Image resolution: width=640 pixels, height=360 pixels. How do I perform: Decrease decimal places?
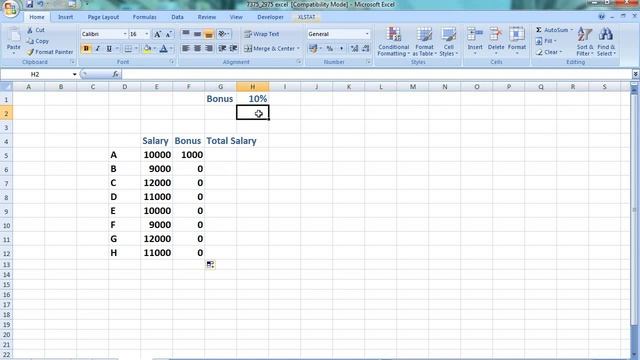tap(366, 49)
